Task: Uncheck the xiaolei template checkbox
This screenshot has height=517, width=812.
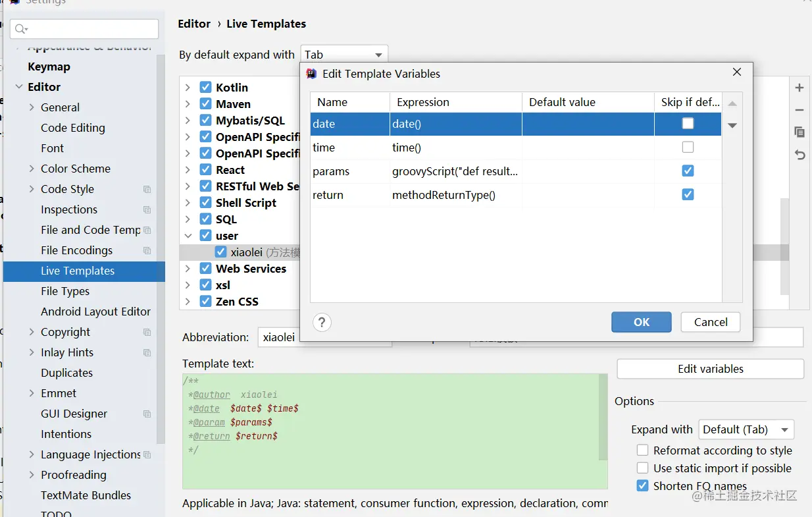Action: 221,252
